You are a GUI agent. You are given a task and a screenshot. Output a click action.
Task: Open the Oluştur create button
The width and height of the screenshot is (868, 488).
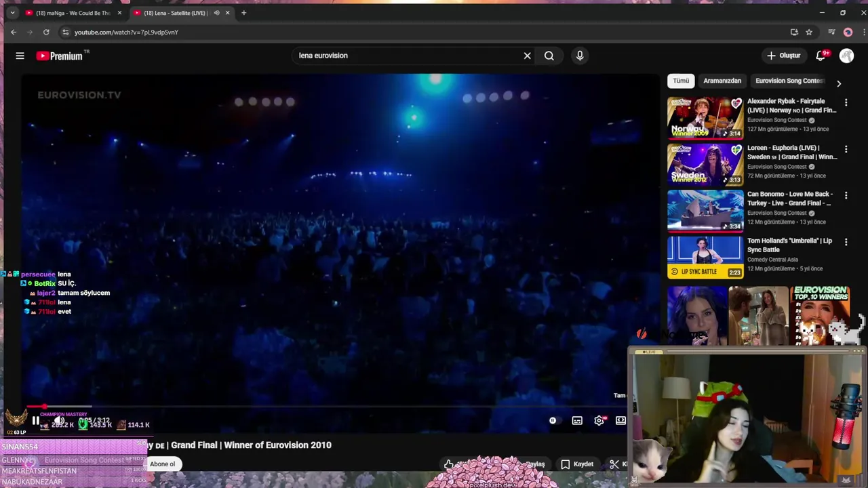784,56
